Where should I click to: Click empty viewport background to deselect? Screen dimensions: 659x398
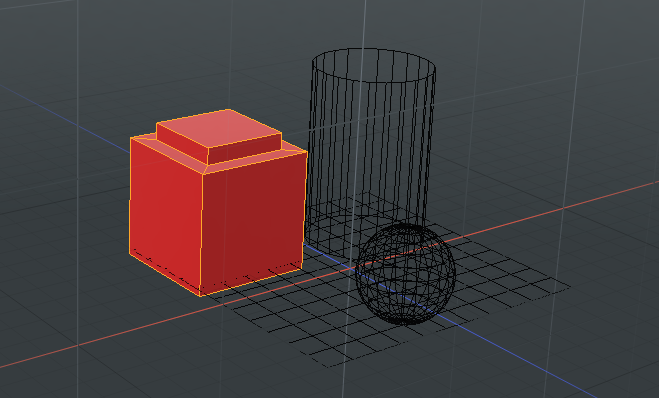546,84
